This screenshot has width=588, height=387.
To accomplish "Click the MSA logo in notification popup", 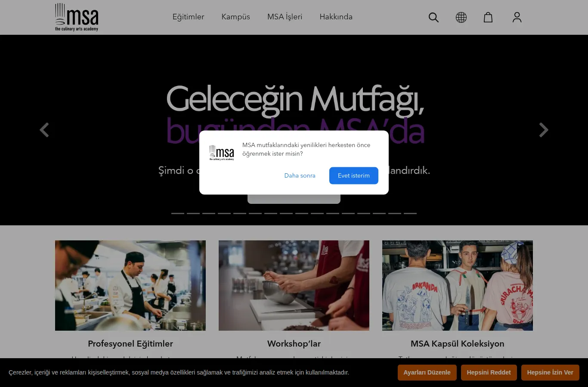I will click(x=222, y=153).
